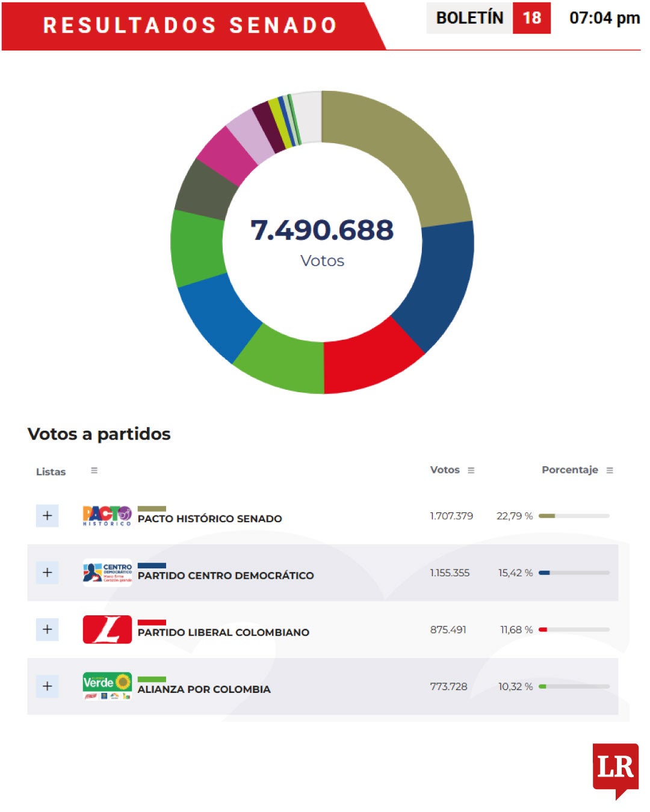Click the Pacto Histórico percentage bar
This screenshot has height=812, width=650.
click(x=574, y=516)
